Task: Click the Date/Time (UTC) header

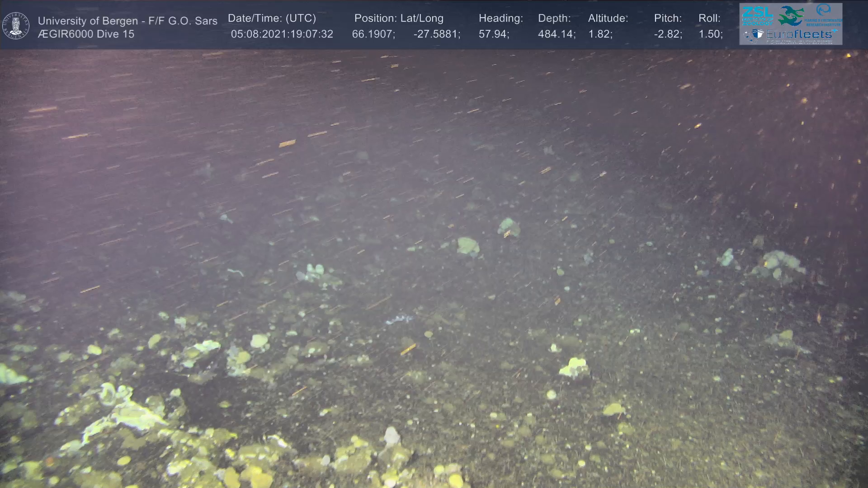Action: coord(272,18)
